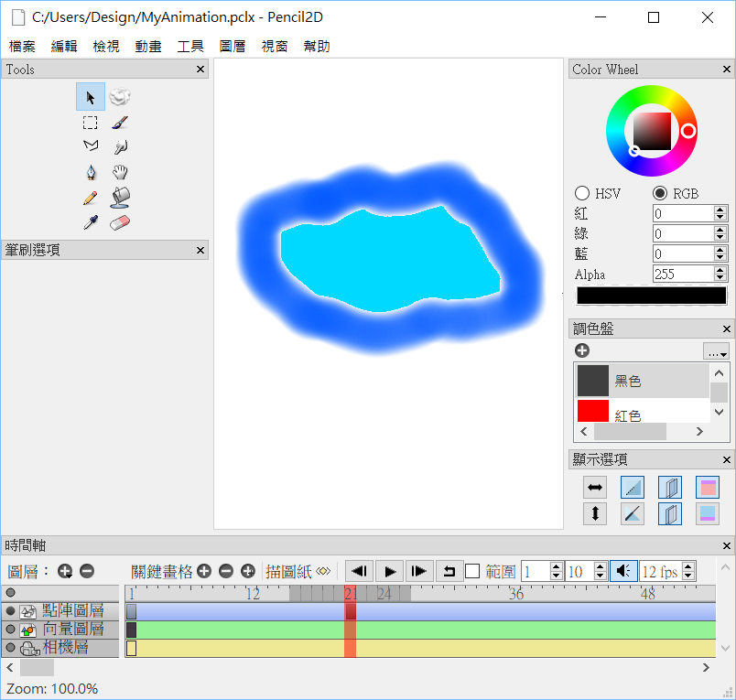This screenshot has height=700, width=736.
Task: Toggle visibility of the 點陣圖層 layer
Action: [x=11, y=611]
